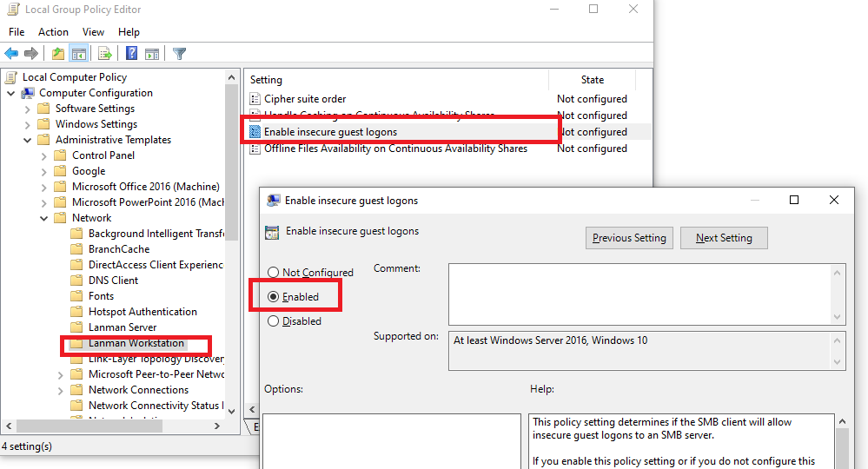Click the Computer Configuration node icon

point(28,93)
